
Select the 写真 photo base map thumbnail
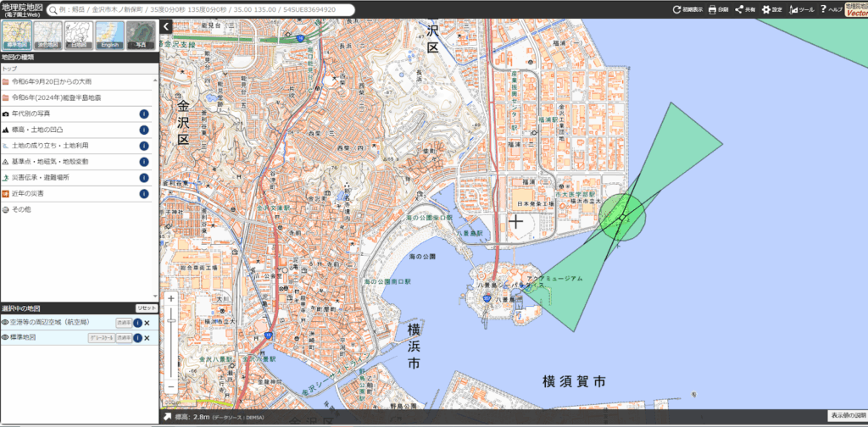(x=140, y=36)
